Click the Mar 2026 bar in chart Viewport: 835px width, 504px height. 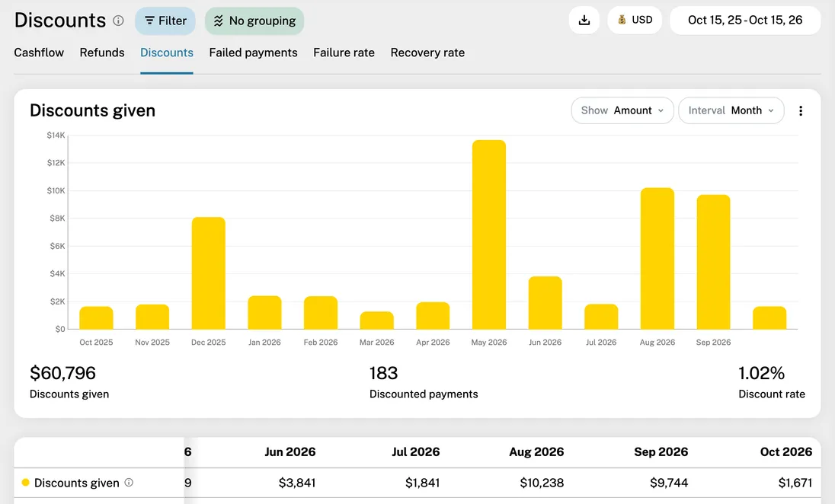[377, 321]
